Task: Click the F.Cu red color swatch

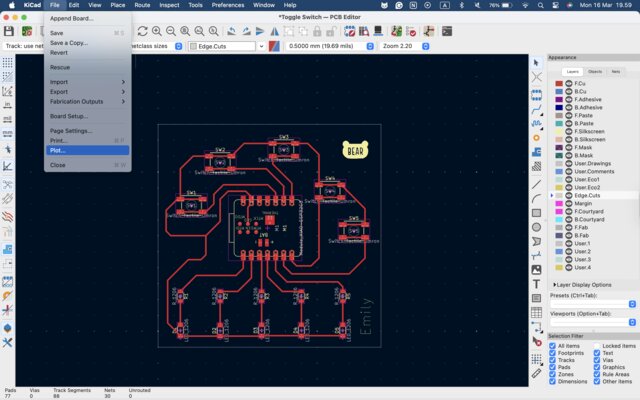Action: (x=559, y=83)
